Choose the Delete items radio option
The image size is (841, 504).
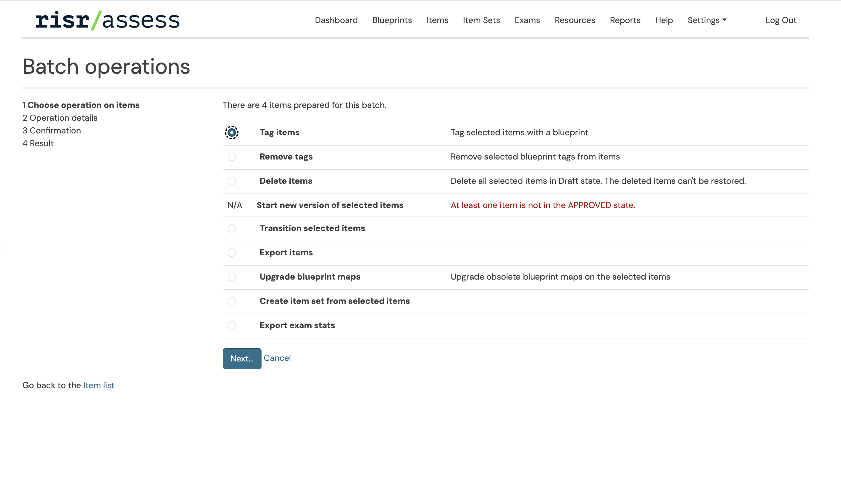tap(232, 181)
